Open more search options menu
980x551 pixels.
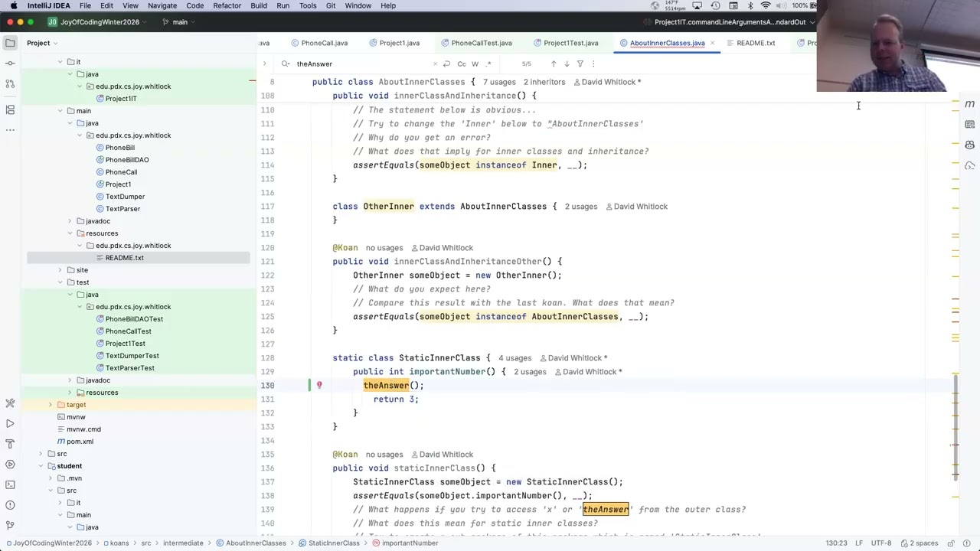pos(593,64)
